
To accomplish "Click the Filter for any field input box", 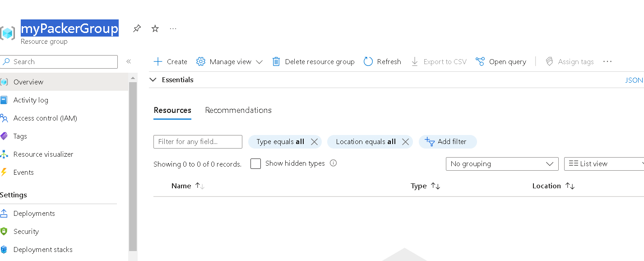I will pyautogui.click(x=198, y=141).
